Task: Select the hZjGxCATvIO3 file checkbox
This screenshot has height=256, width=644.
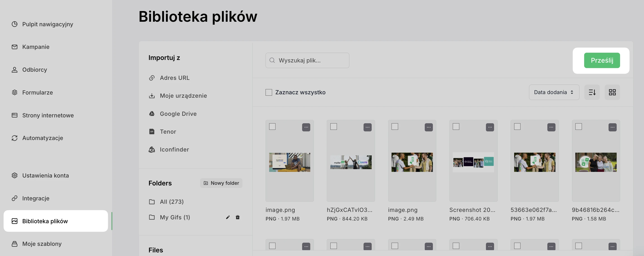Action: (x=334, y=126)
